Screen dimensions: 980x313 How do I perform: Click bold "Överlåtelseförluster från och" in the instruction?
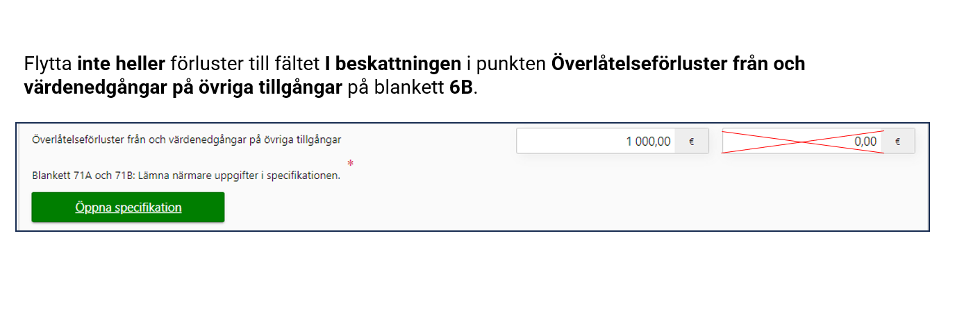pos(678,65)
